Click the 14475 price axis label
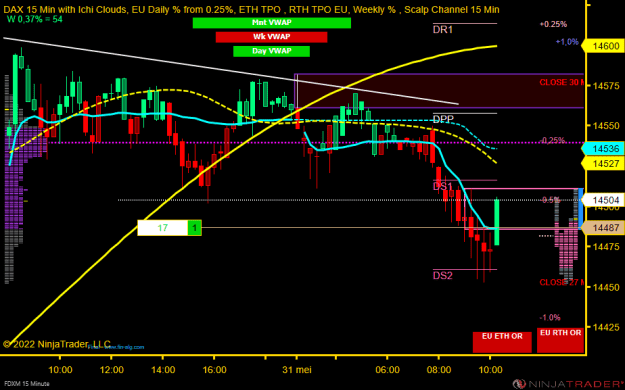Viewport: 625px width, 390px height. (606, 247)
